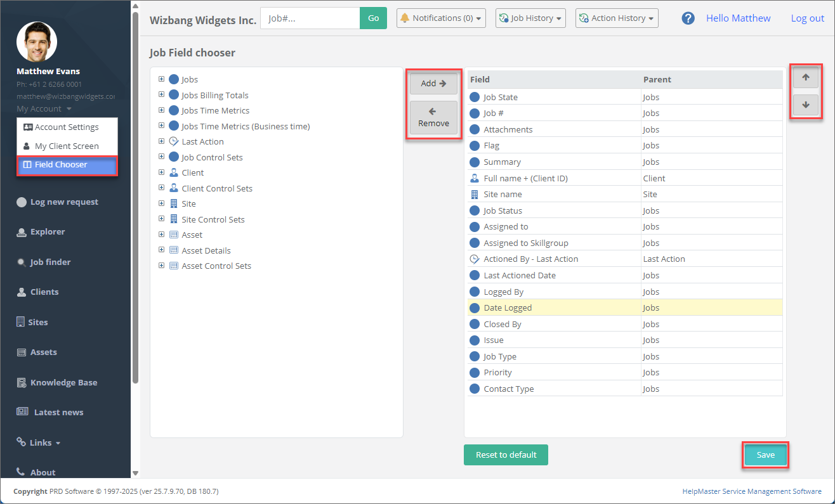Screen dimensions: 835x504
Task: Select Log new request in sidebar
Action: pyautogui.click(x=22, y=202)
